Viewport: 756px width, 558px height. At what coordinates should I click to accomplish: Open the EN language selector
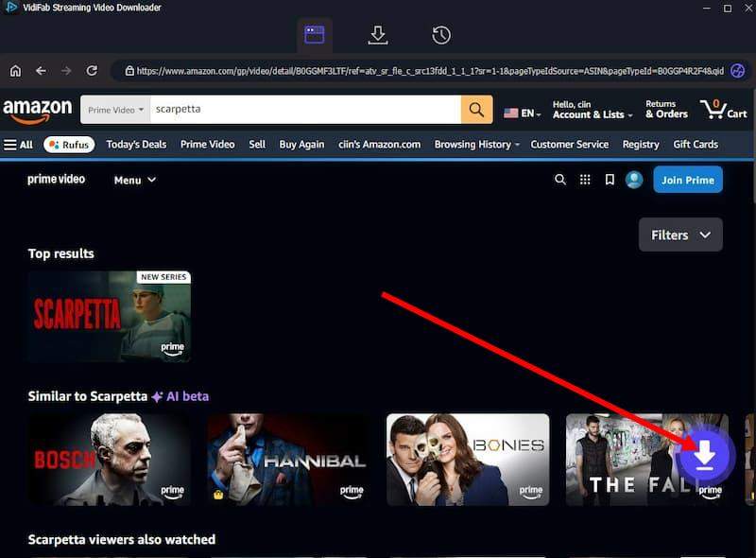(x=523, y=113)
